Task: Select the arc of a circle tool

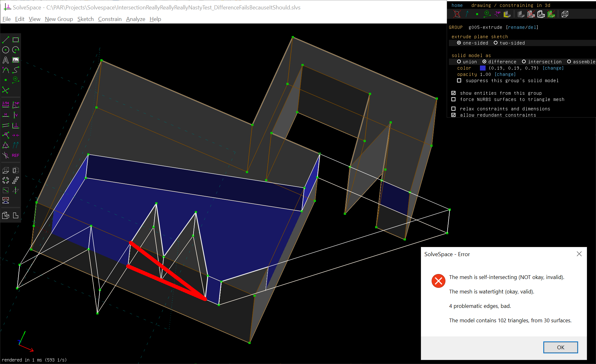Action: click(16, 50)
